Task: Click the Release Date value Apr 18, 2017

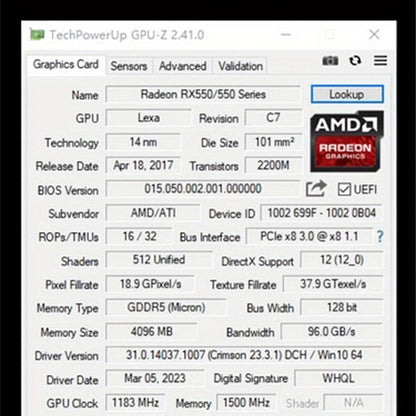Action: pos(143,165)
